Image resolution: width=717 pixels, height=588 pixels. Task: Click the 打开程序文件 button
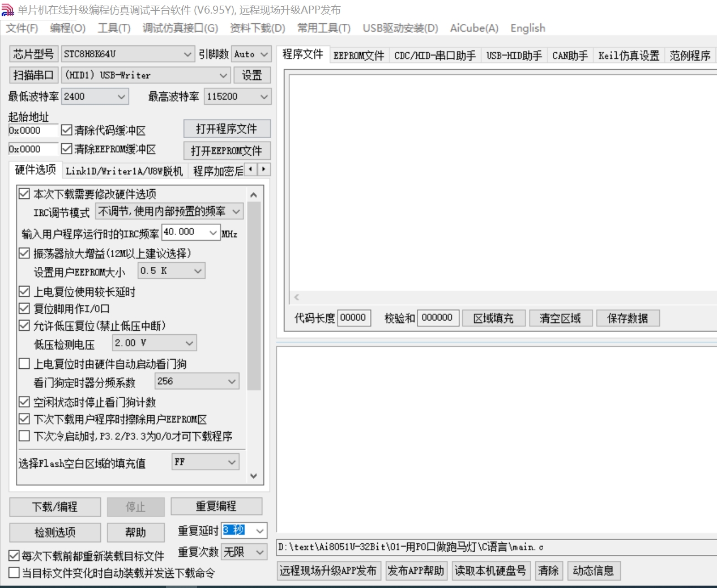click(x=227, y=129)
